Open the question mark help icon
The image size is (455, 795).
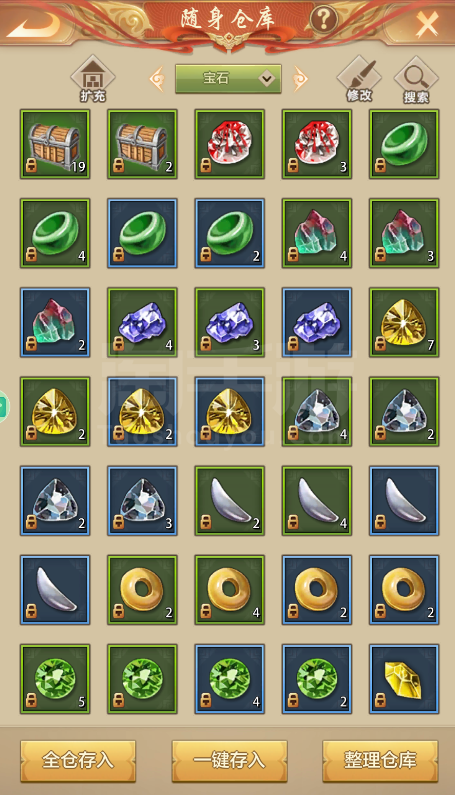click(324, 20)
